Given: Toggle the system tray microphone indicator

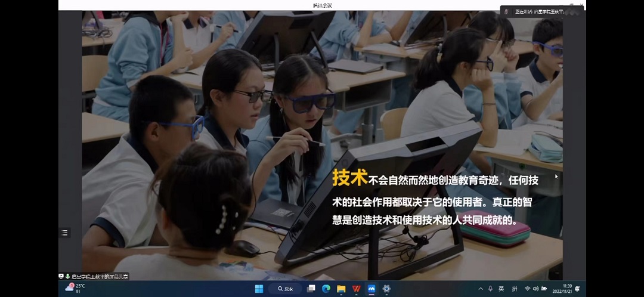Looking at the screenshot, I should tap(490, 289).
